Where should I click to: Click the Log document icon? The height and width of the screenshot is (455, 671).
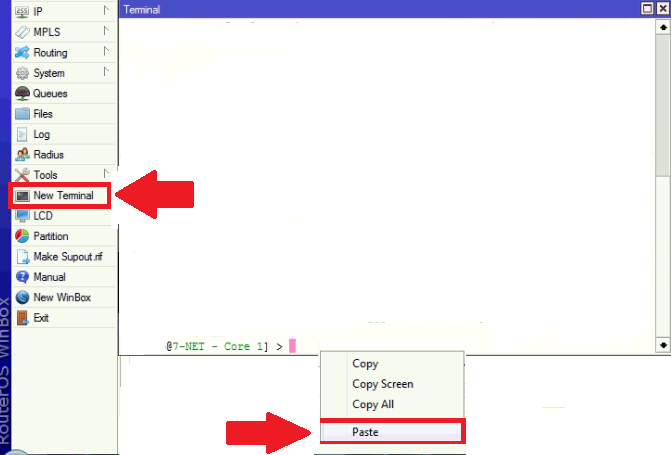[22, 134]
